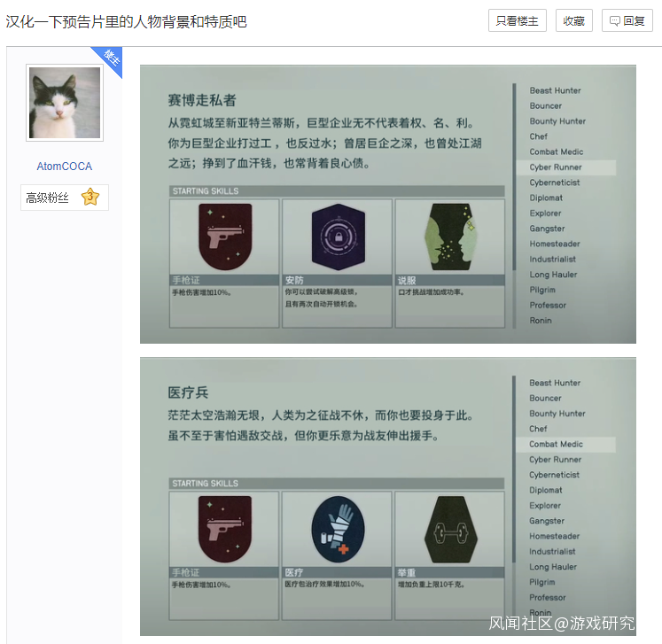662x644 pixels.
Task: Click the 医疗兵 heading
Action: click(188, 392)
